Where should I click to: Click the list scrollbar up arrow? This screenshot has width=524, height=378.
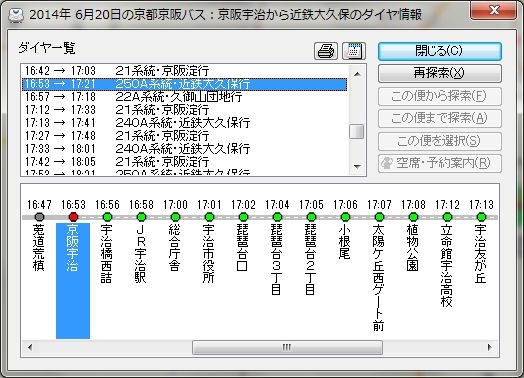tap(357, 74)
